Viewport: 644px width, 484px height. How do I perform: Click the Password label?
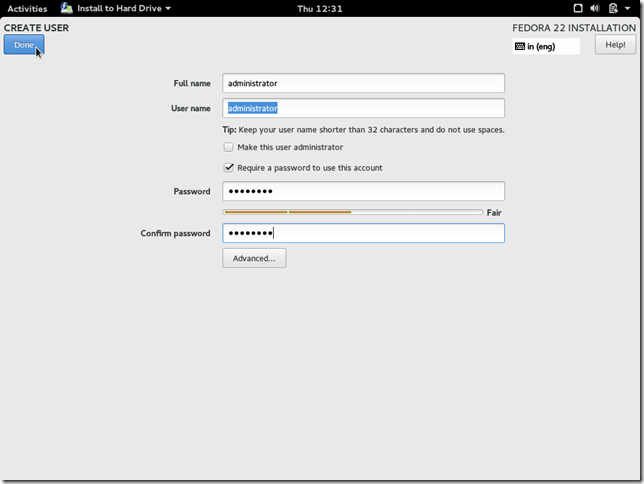point(192,191)
